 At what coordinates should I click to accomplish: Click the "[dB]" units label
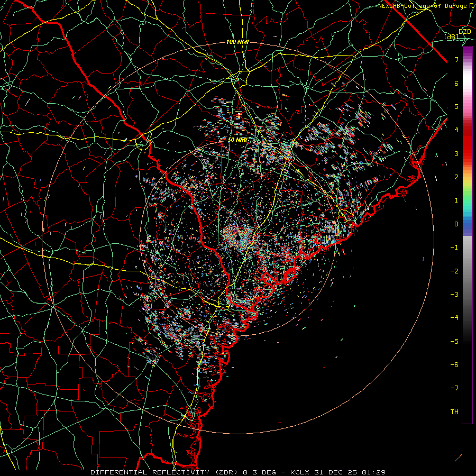[452, 37]
